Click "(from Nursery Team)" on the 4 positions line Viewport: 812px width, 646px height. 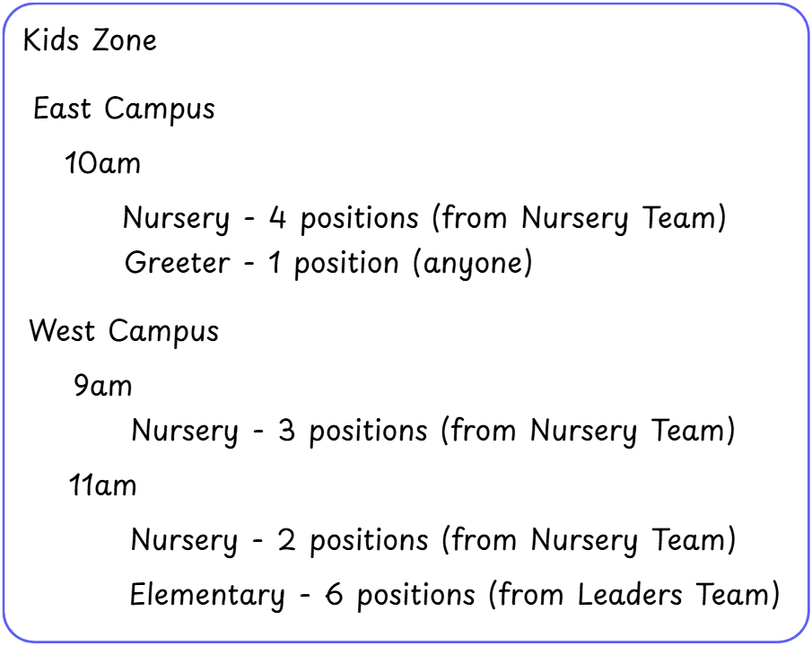(583, 218)
